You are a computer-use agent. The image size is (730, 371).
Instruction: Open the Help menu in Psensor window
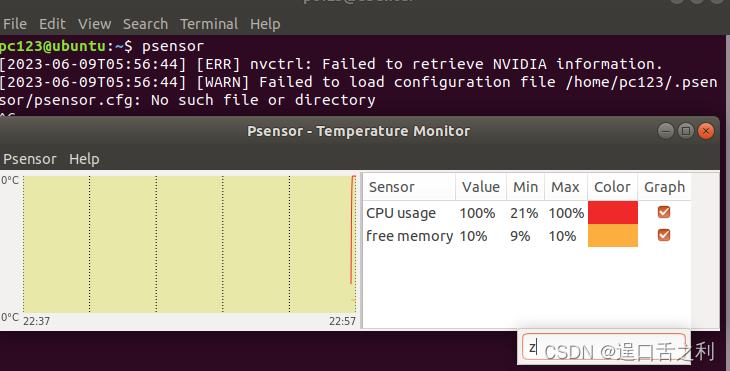click(x=84, y=159)
